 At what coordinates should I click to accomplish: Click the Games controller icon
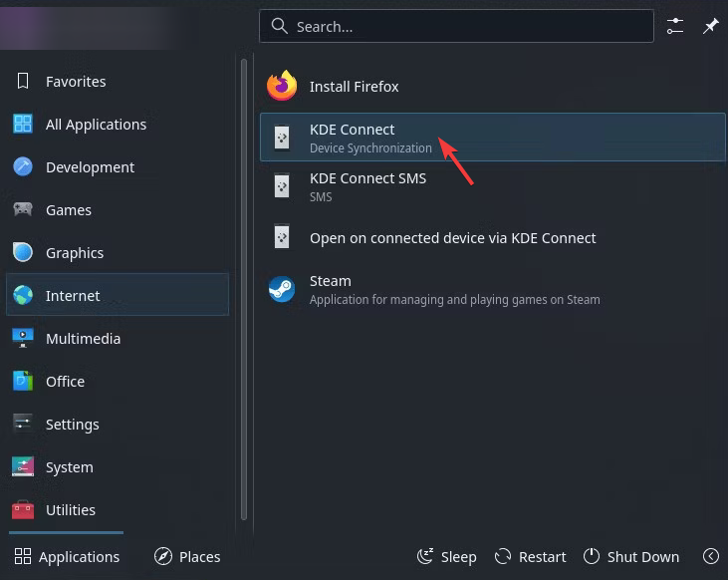pyautogui.click(x=23, y=209)
